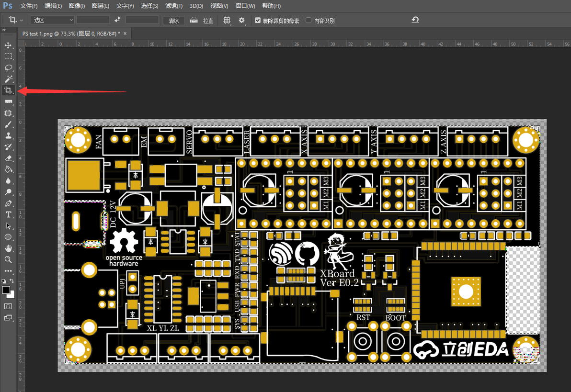Screen dimensions: 571x392
Task: Switch to PS test 1.png document tab
Action: (x=71, y=34)
